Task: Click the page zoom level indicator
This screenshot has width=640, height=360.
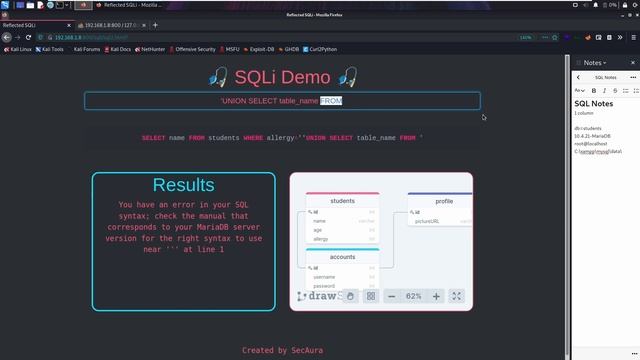Action: [526, 38]
